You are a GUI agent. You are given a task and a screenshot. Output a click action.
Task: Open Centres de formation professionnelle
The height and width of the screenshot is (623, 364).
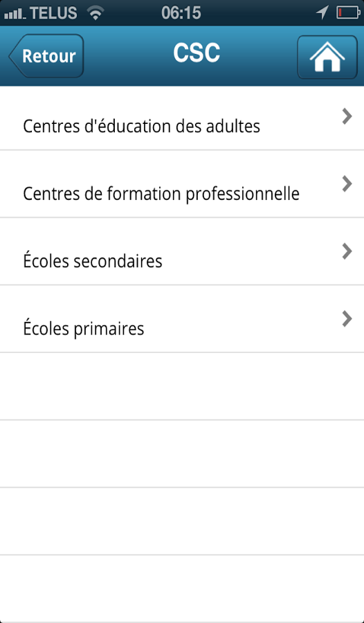click(182, 184)
